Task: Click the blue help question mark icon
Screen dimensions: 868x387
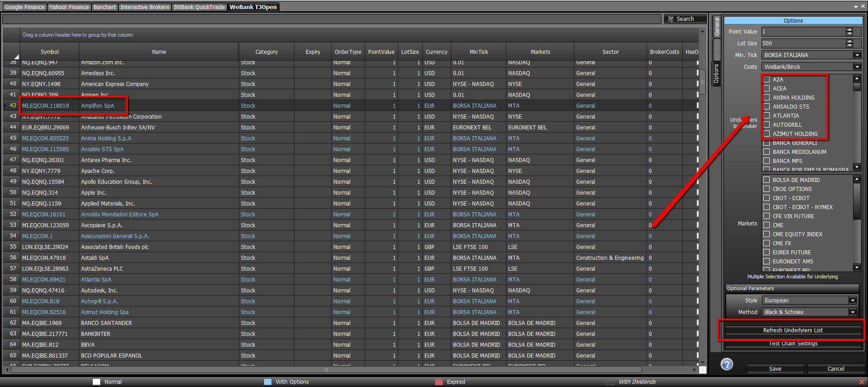Action: point(727,364)
